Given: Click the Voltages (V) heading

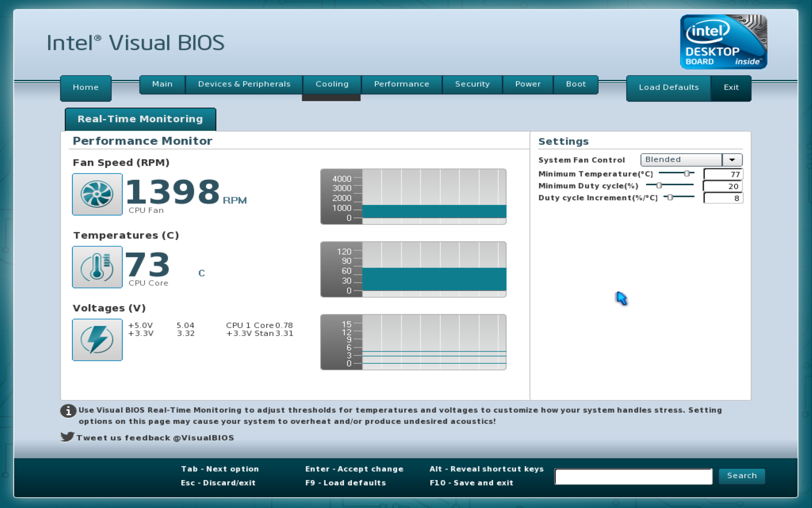Looking at the screenshot, I should (x=109, y=308).
